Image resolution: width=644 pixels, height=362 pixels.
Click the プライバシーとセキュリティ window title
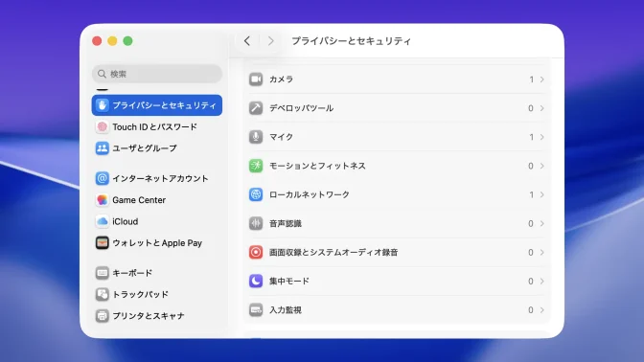click(x=351, y=41)
